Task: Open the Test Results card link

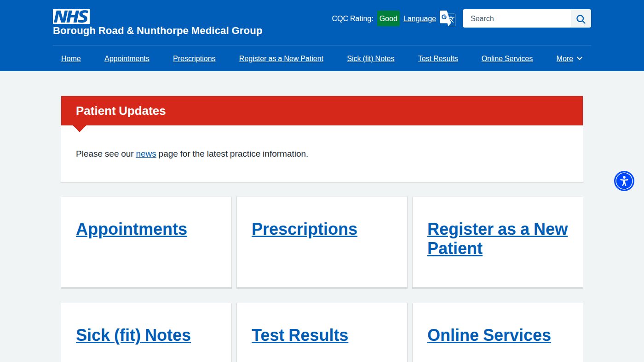Action: 300,335
